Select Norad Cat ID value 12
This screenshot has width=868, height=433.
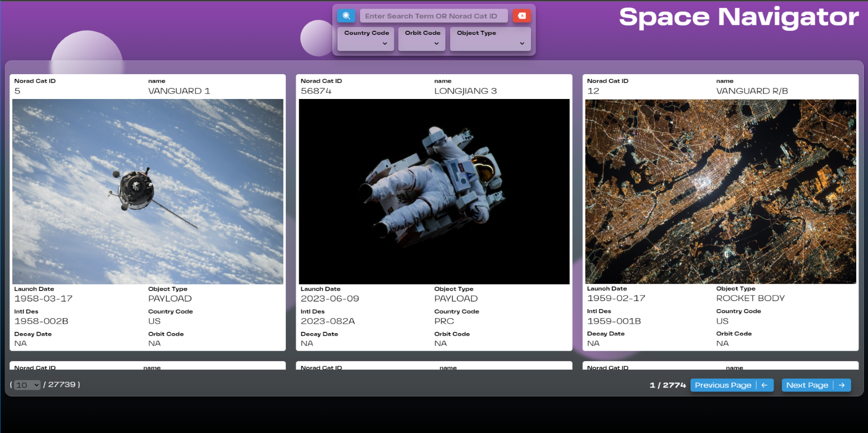point(593,91)
